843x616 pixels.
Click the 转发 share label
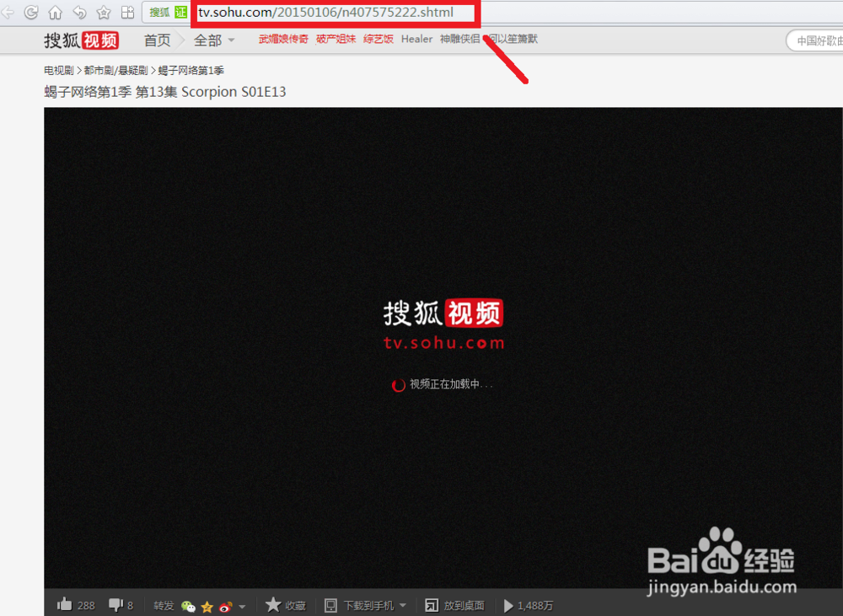(x=164, y=606)
